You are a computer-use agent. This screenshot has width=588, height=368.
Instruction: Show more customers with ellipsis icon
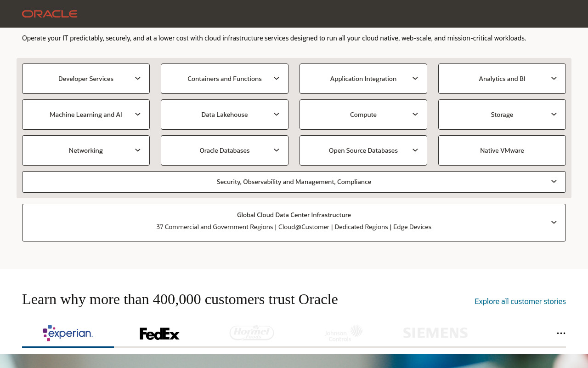click(x=561, y=333)
